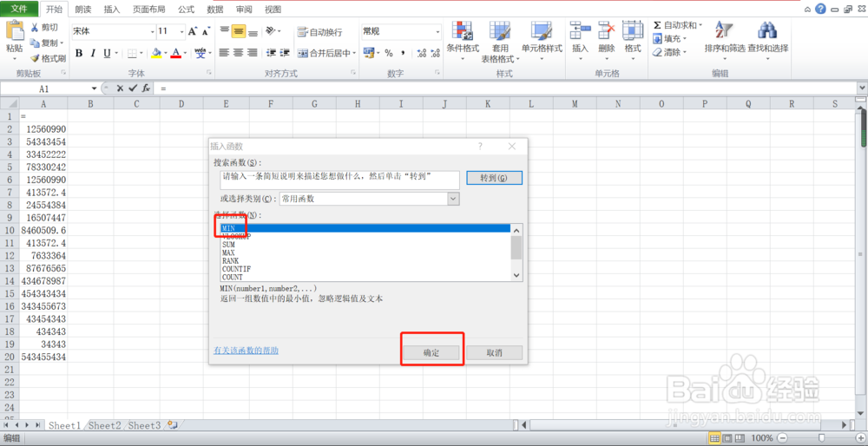
Task: Toggle top vertical alignment
Action: [x=224, y=31]
